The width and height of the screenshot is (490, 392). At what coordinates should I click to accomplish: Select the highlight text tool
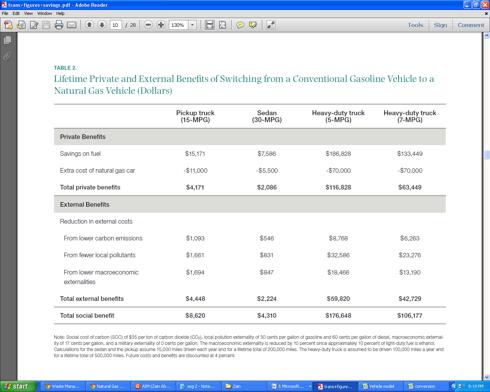coord(253,25)
